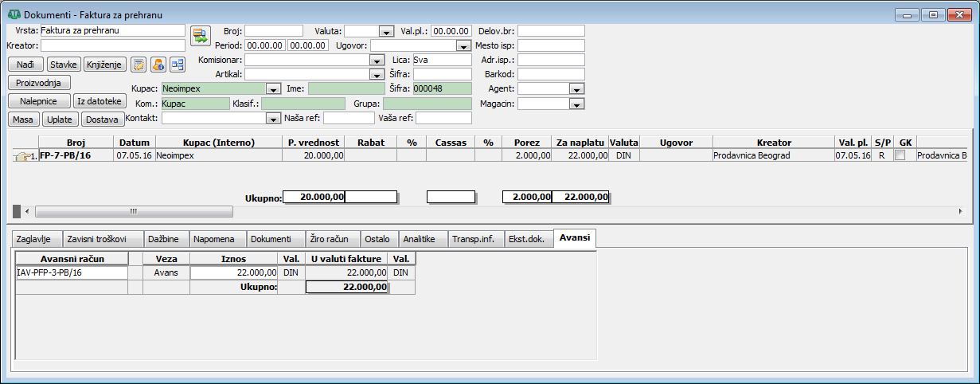Screen dimensions: 980x384
Task: Click the first Period date field
Action: tap(265, 45)
